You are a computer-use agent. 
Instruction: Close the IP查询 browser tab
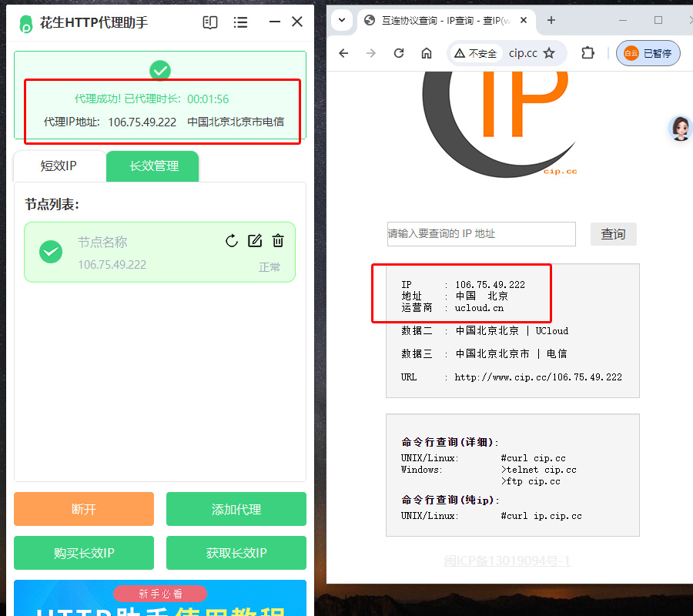(x=524, y=20)
